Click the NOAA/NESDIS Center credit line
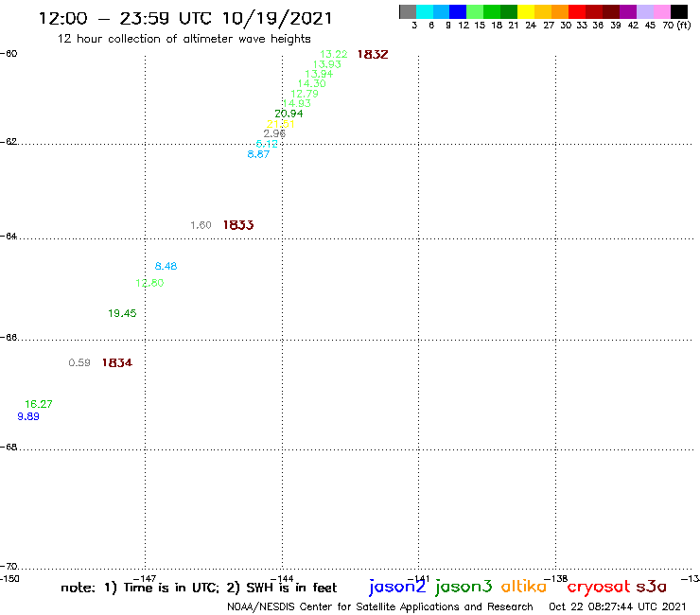 click(x=380, y=607)
